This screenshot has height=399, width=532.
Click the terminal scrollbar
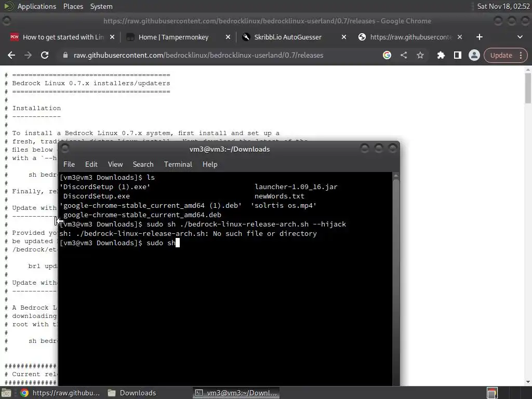pyautogui.click(x=395, y=278)
